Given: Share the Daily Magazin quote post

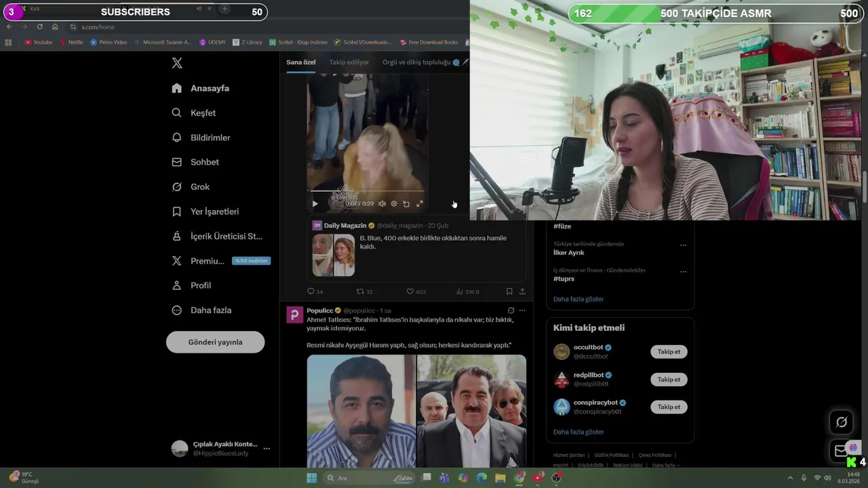Looking at the screenshot, I should tap(522, 291).
